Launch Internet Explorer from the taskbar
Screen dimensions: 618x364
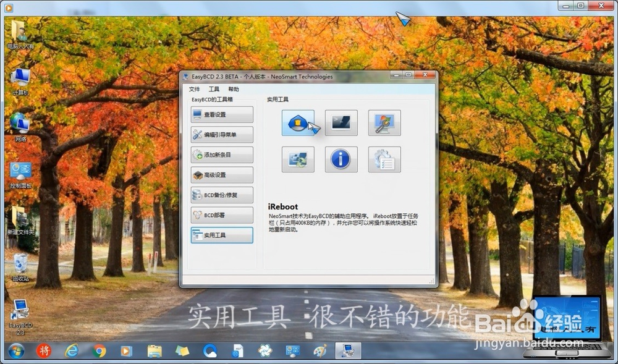click(72, 350)
